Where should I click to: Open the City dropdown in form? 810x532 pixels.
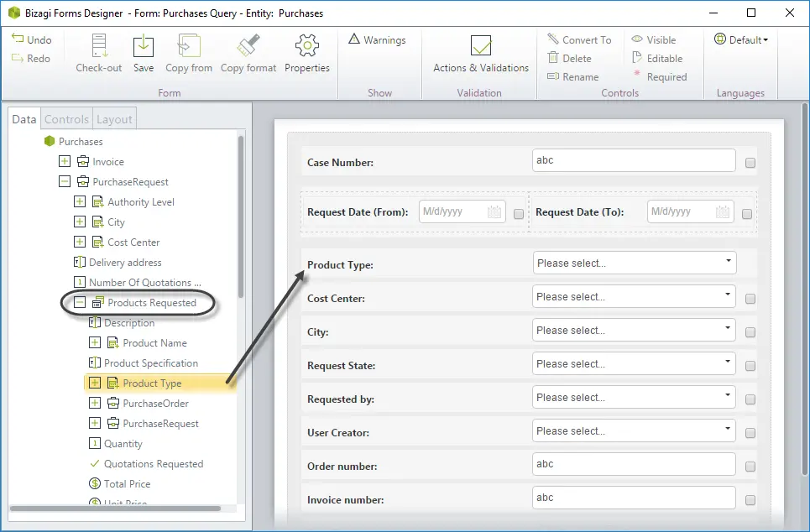pyautogui.click(x=634, y=331)
